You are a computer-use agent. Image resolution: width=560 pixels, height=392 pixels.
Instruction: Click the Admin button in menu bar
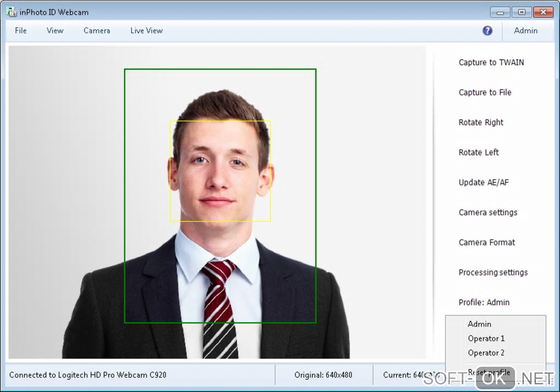[525, 31]
